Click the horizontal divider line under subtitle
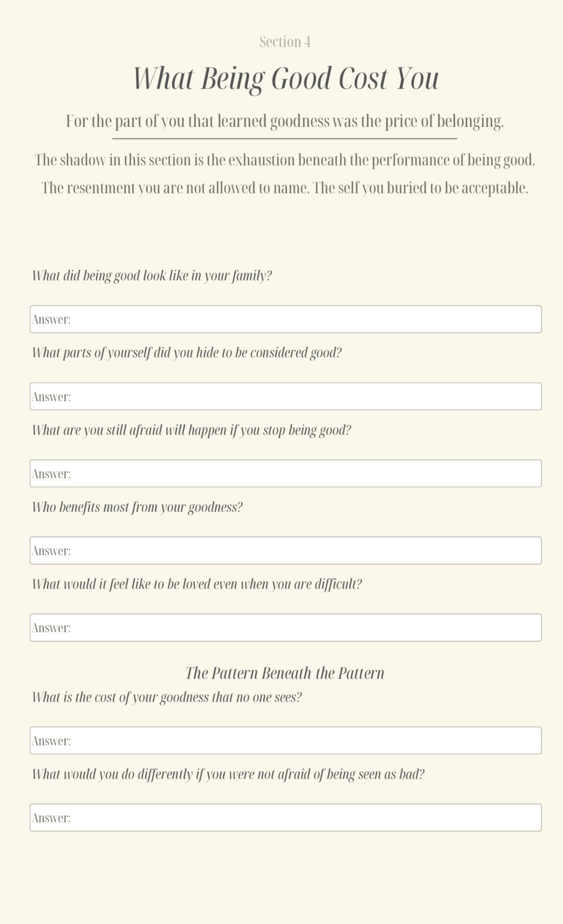563x924 pixels. [x=285, y=139]
